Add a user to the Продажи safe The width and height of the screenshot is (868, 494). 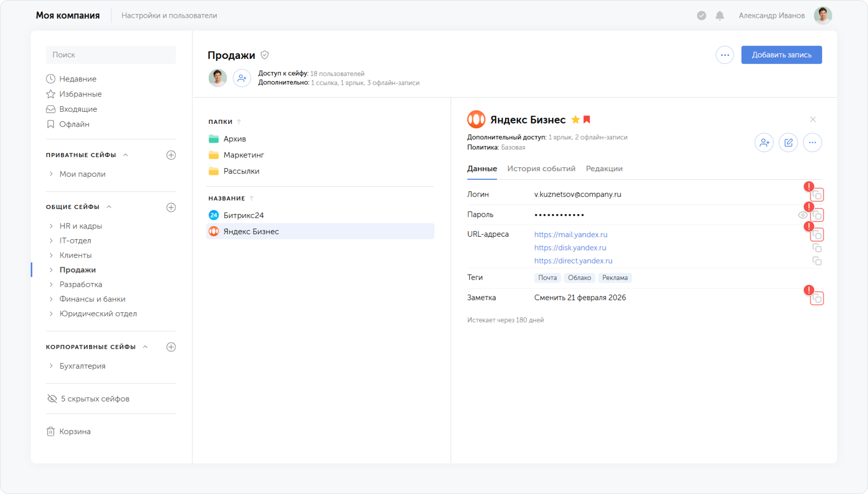coord(242,78)
